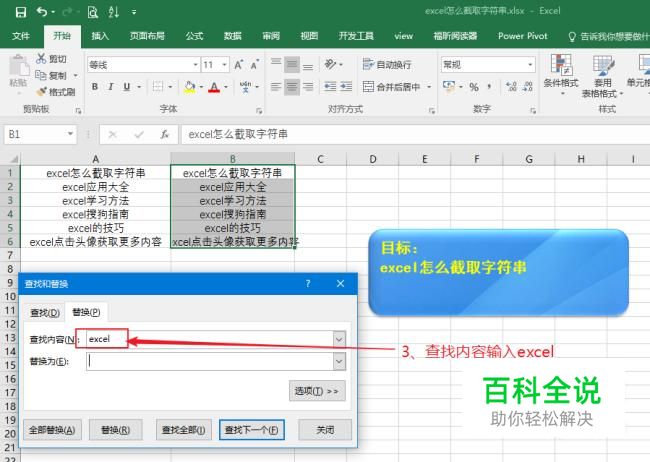
Task: Click 查找全部(I) Find All button
Action: (x=184, y=430)
